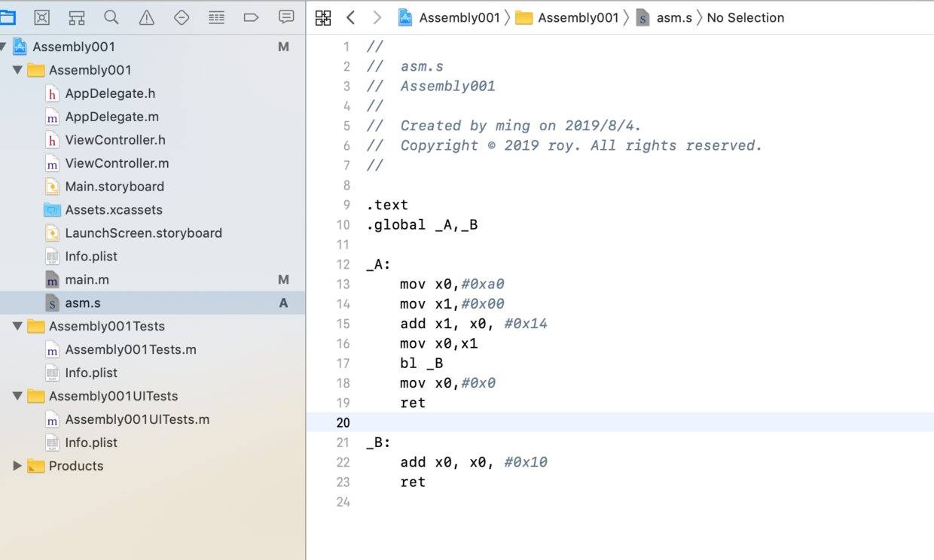Click the 'add x1, x0, #0x14' line
The image size is (934, 560).
click(x=474, y=324)
